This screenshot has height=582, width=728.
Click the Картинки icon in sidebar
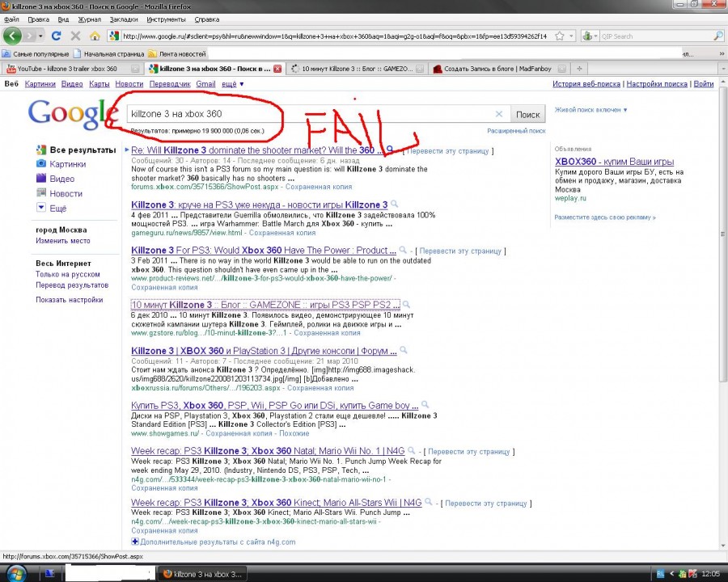click(41, 164)
